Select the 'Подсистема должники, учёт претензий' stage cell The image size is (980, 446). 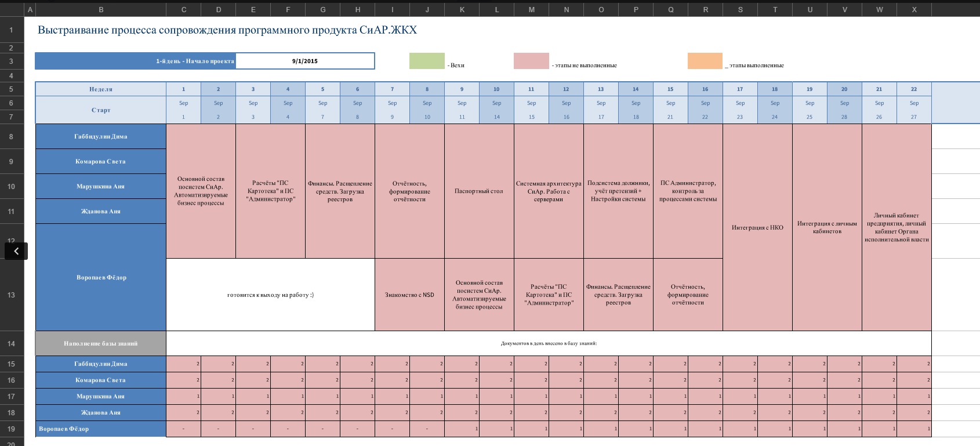618,191
